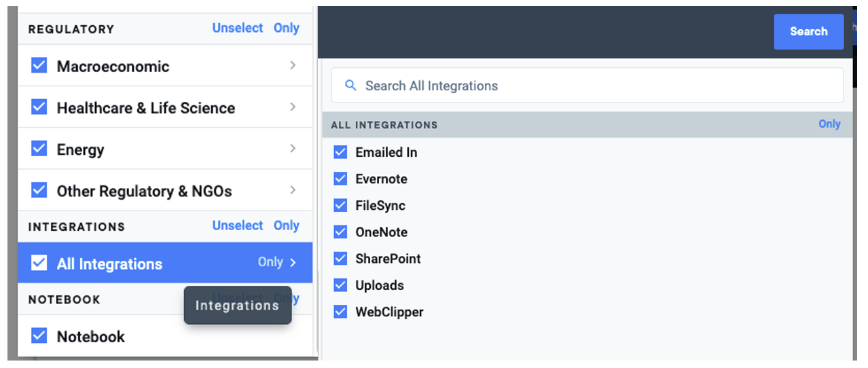
Task: Select the Healthcare & Life Science label
Action: click(146, 108)
